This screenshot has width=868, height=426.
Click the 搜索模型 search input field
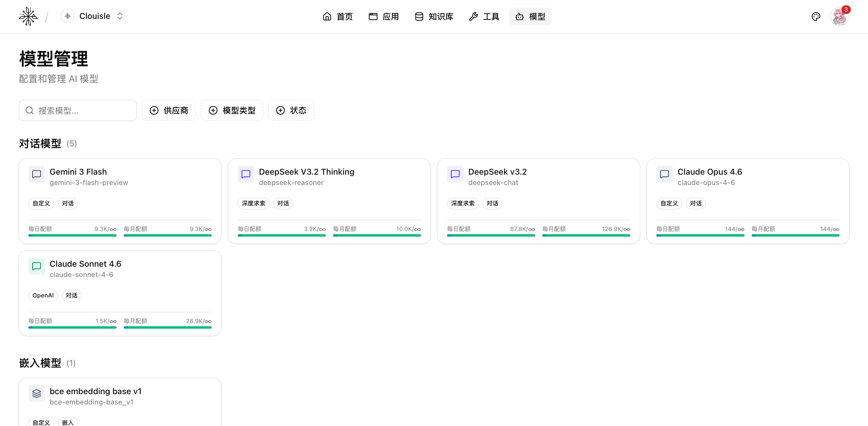tap(77, 110)
